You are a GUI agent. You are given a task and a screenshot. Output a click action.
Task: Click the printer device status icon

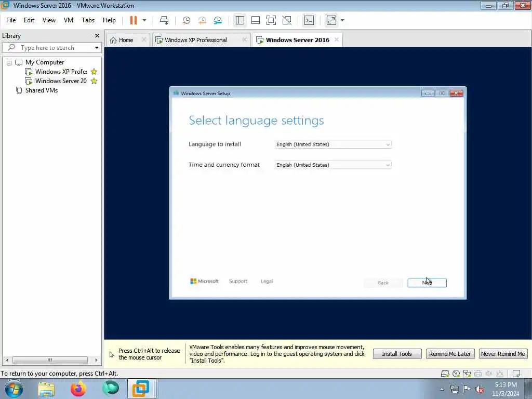[x=478, y=374]
